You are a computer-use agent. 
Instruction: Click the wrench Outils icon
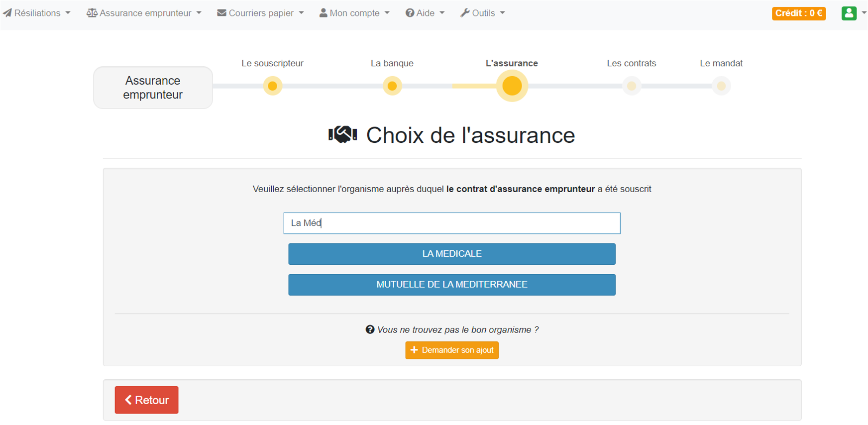coord(465,13)
